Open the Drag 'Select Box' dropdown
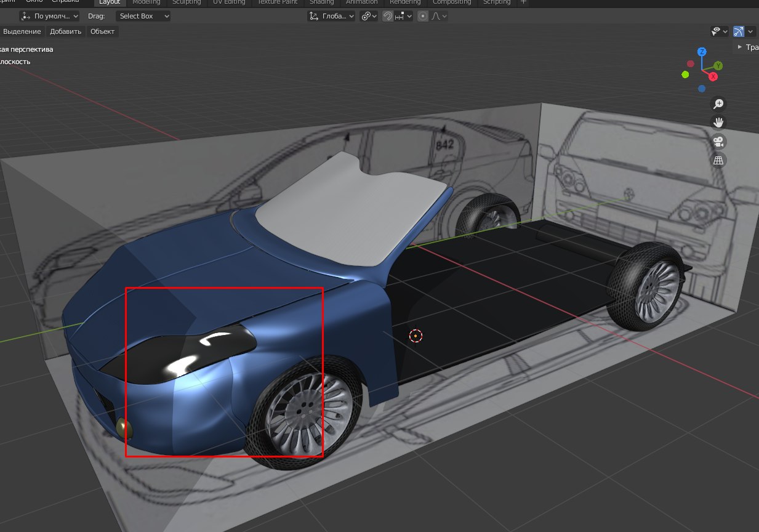 point(143,16)
